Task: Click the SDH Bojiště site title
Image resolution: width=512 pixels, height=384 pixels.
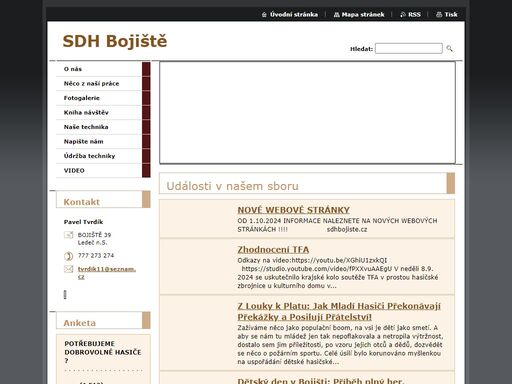Action: click(115, 41)
